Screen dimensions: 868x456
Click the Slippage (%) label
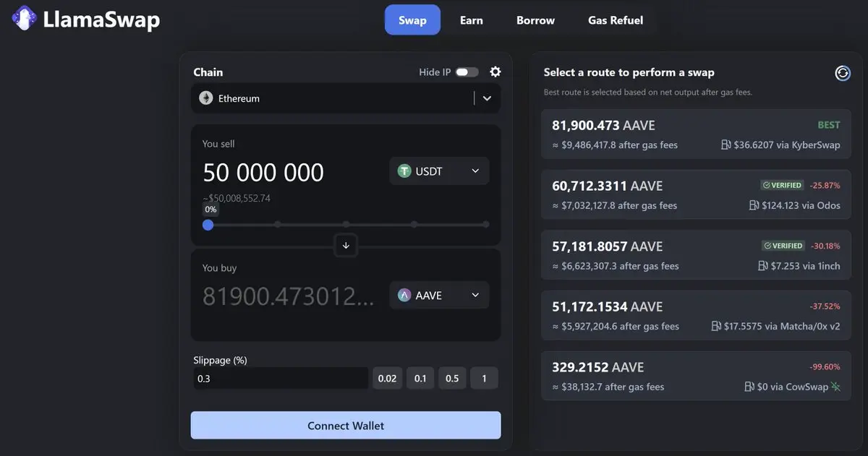(221, 360)
